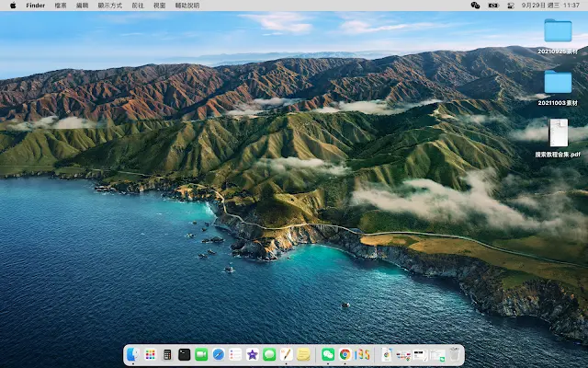Open the Trash in dock
Viewport: 588px width, 368px height.
click(454, 354)
